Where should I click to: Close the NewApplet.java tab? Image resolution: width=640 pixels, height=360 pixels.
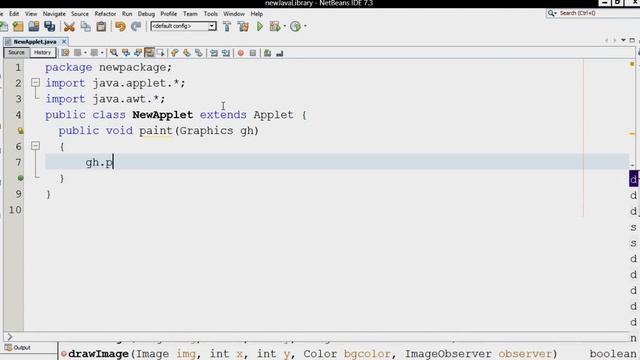pyautogui.click(x=64, y=42)
